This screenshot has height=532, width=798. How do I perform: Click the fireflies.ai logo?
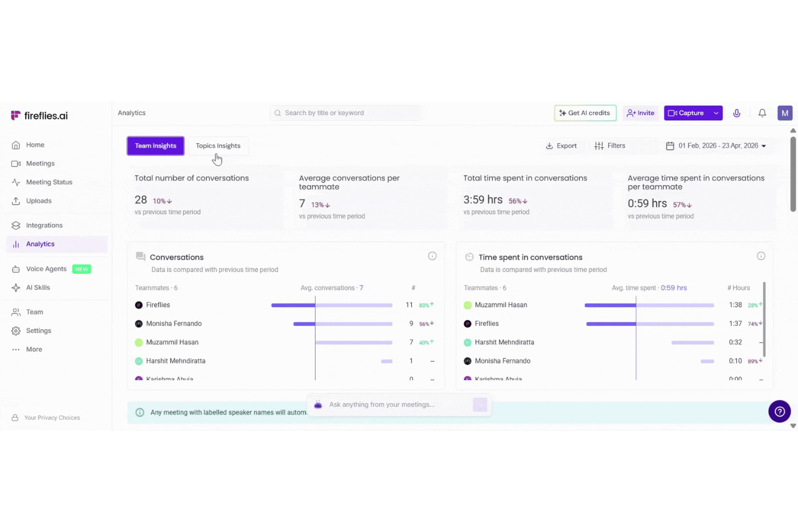pyautogui.click(x=39, y=115)
